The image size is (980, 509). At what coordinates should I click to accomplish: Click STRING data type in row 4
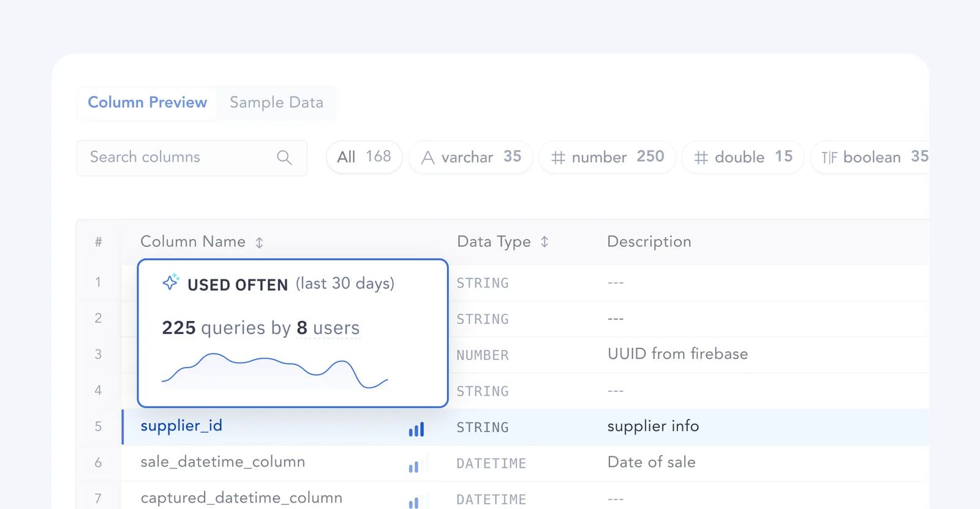coord(483,391)
